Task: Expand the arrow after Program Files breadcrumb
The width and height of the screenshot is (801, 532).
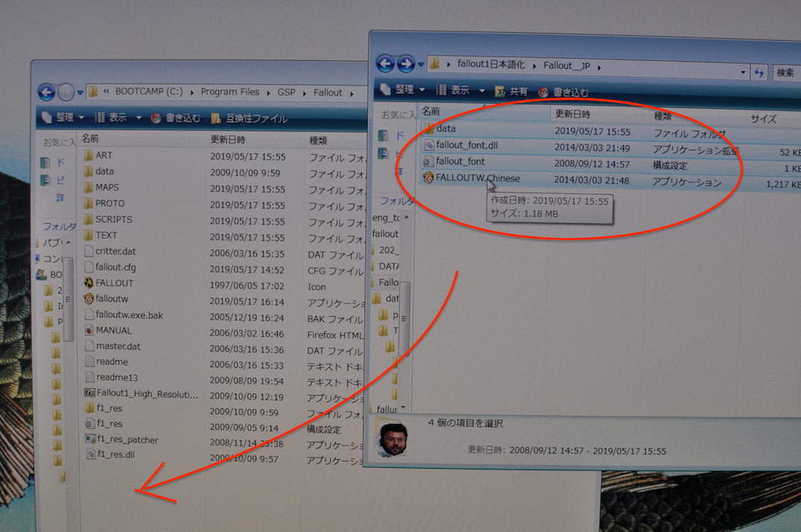Action: pyautogui.click(x=268, y=93)
